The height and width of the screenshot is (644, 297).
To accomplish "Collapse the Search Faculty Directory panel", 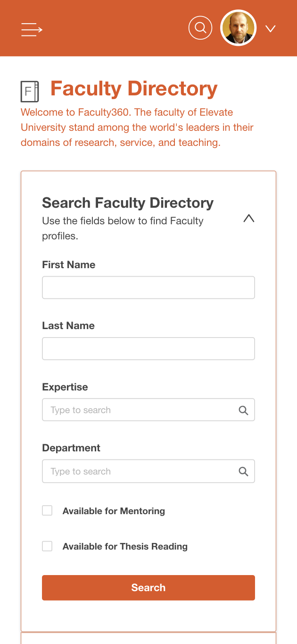I will pyautogui.click(x=248, y=218).
